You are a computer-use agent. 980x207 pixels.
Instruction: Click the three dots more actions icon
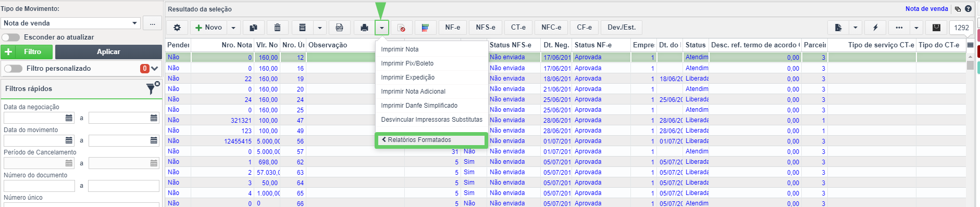899,28
